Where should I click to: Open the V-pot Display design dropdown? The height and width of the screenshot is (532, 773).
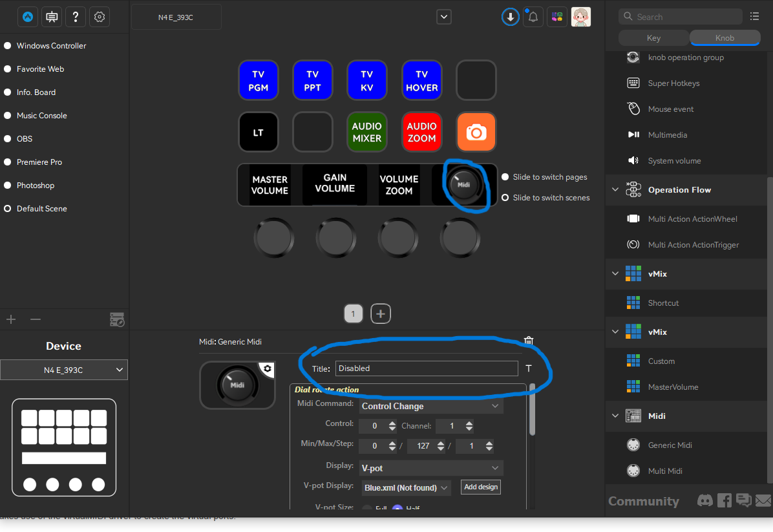click(x=405, y=487)
